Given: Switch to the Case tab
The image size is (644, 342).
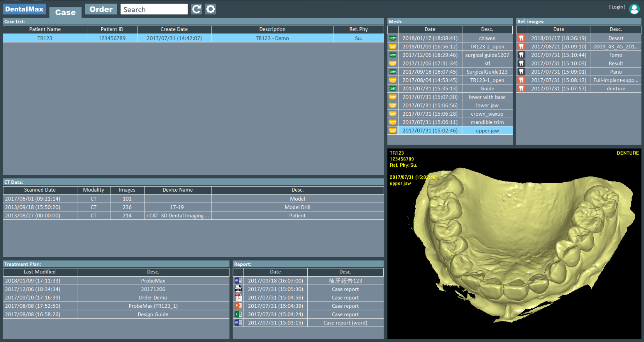Looking at the screenshot, I should [65, 12].
